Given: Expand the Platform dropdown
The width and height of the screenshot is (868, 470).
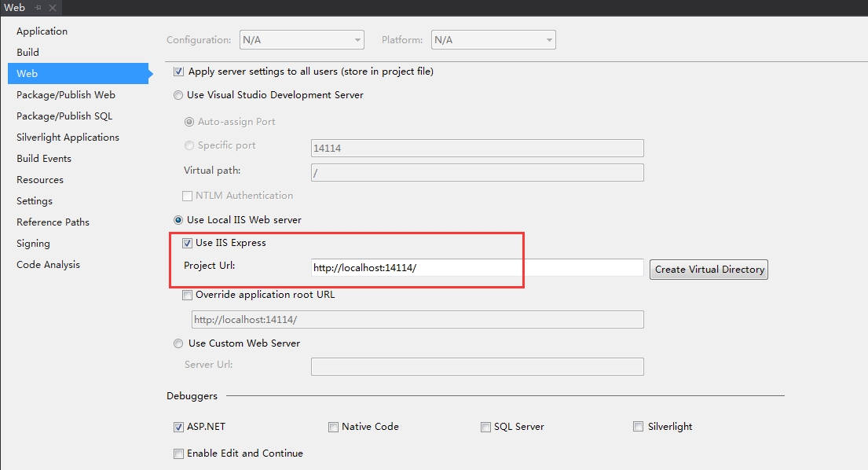Looking at the screenshot, I should 493,40.
